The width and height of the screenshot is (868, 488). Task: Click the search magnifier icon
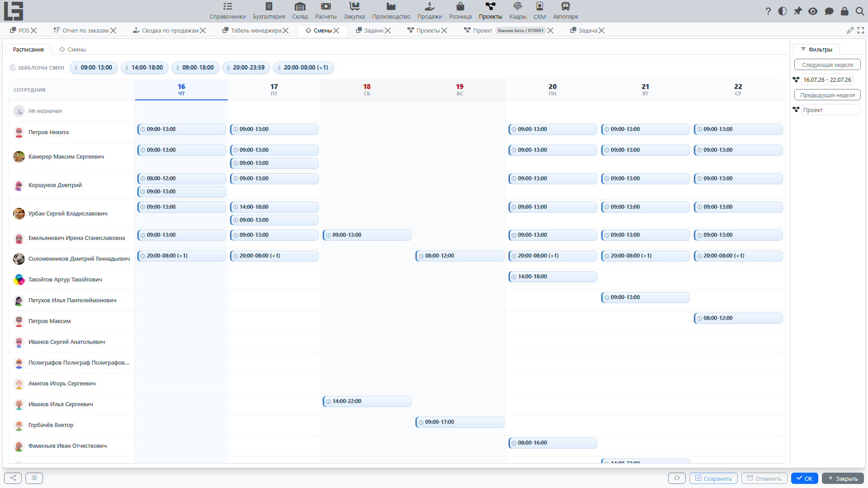pos(860,11)
